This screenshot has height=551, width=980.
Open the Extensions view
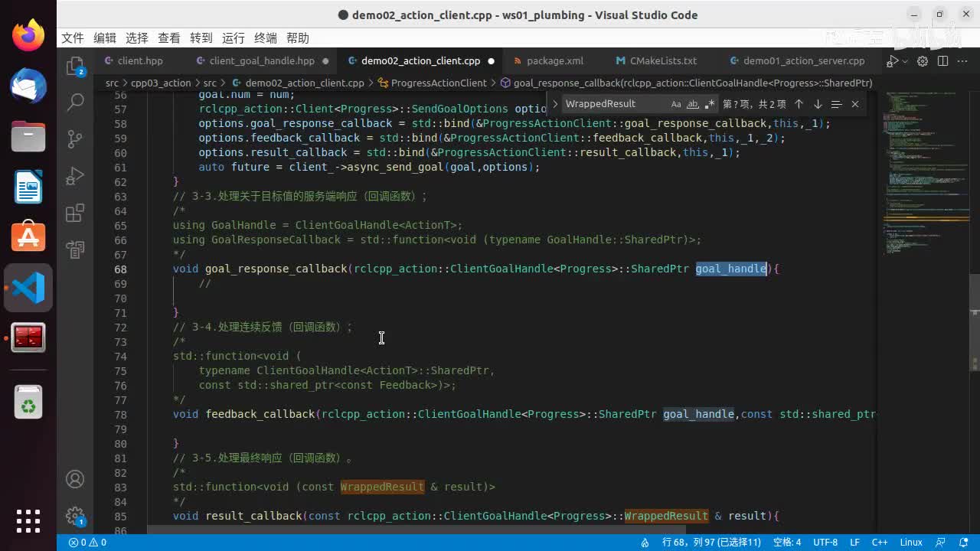point(75,214)
